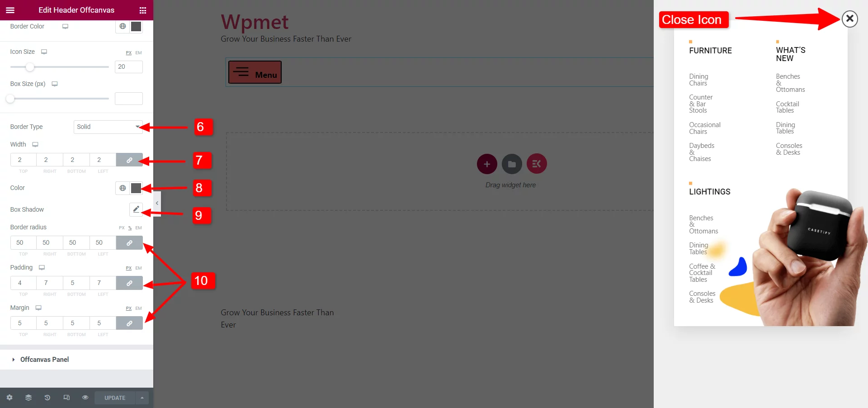Add new section plus icon
The image size is (868, 408).
(487, 164)
